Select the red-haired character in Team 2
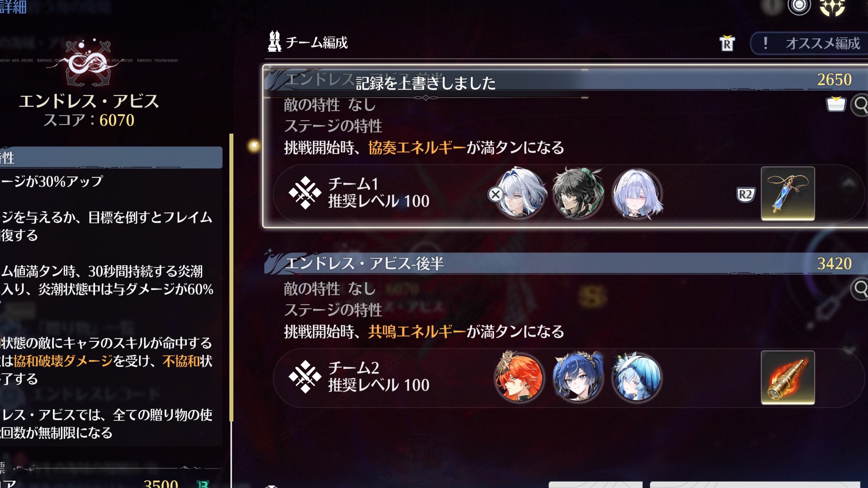This screenshot has height=488, width=868. [519, 377]
